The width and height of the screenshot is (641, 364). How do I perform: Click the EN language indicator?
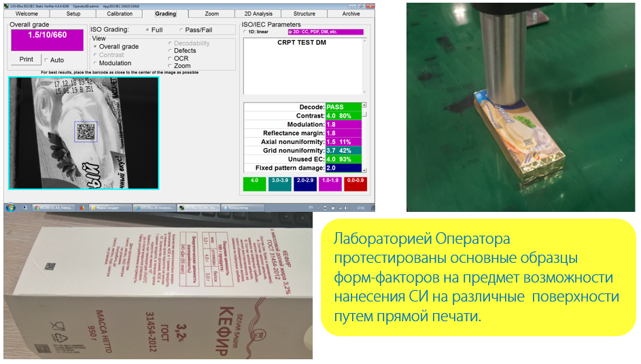[x=310, y=208]
